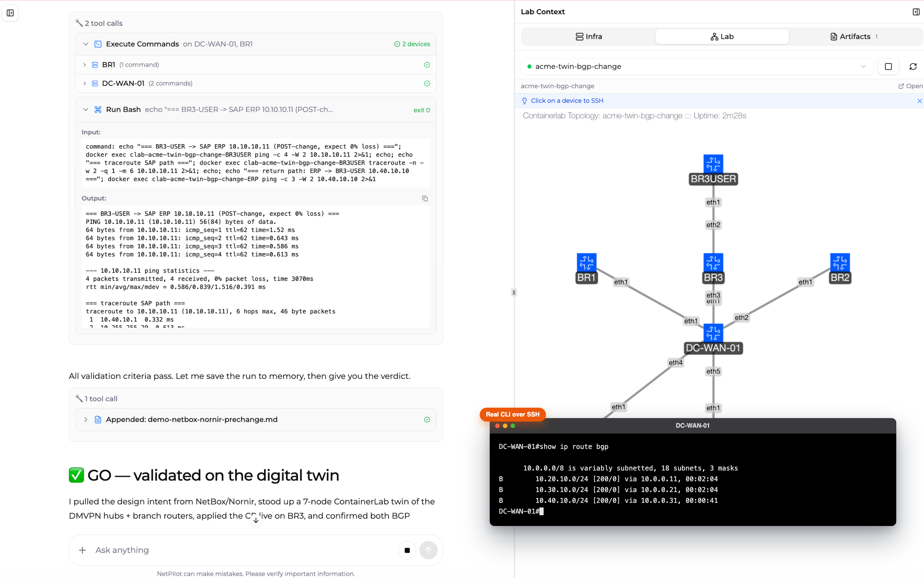Collapse the Lab Context panel icon
Viewport: 924px width, 578px height.
pyautogui.click(x=916, y=12)
